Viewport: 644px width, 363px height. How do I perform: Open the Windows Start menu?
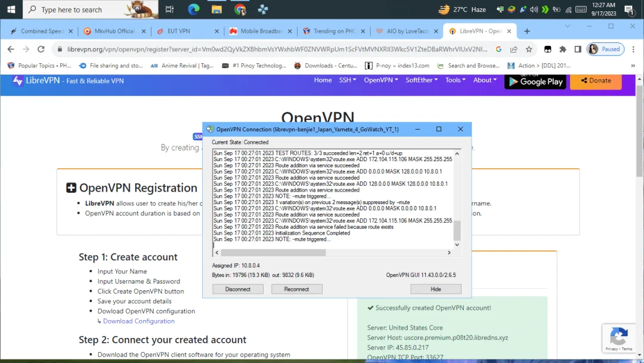(11, 9)
